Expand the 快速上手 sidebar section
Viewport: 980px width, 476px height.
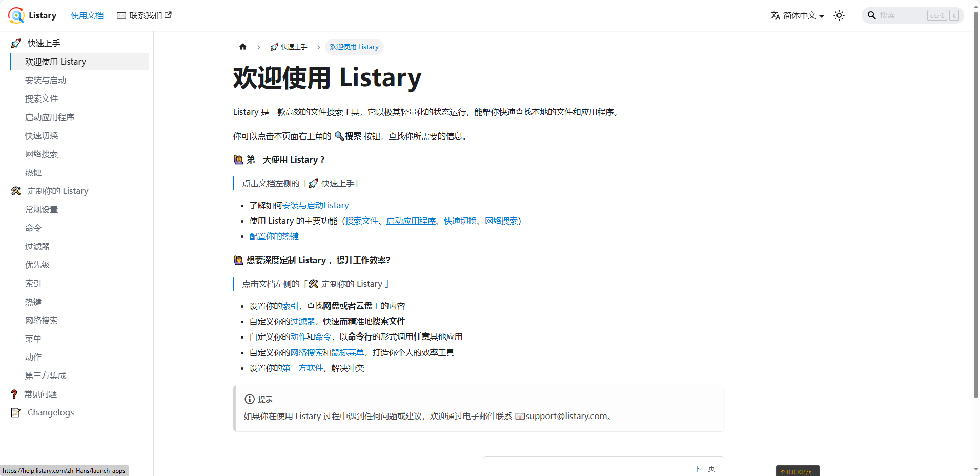[x=44, y=44]
